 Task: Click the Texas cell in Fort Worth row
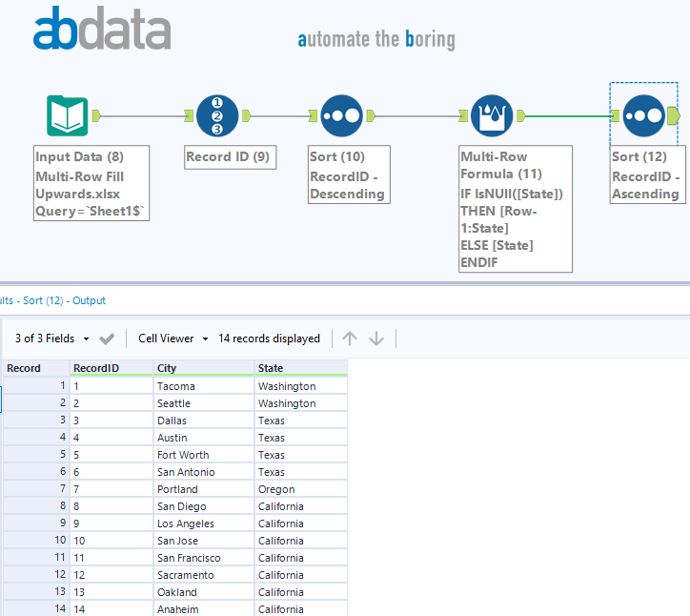pyautogui.click(x=301, y=455)
